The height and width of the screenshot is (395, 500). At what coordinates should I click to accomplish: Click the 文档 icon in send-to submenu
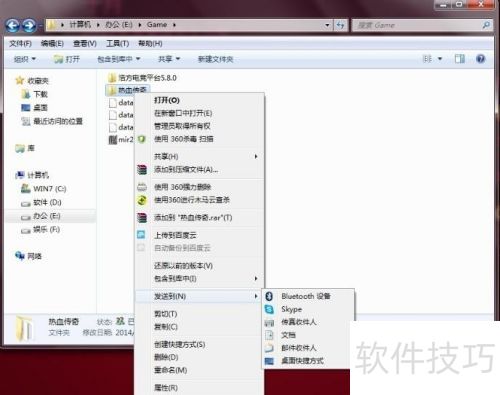pos(269,335)
